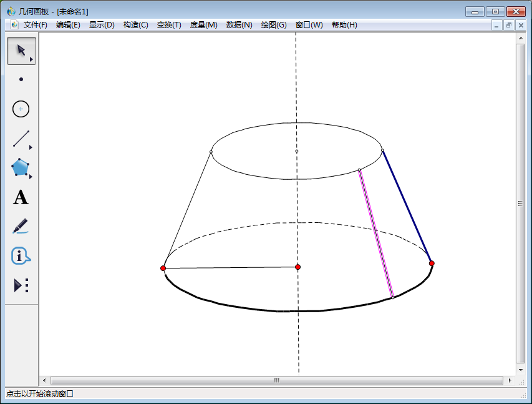Click the vertical scrollbar down arrow

[520, 368]
